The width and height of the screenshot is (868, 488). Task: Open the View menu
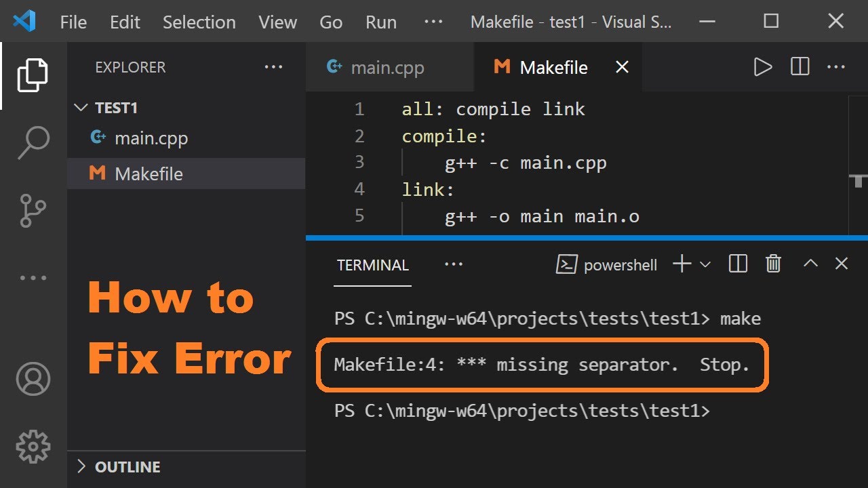[278, 22]
